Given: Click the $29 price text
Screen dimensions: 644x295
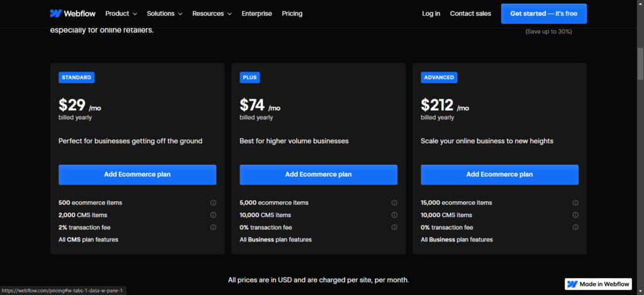Looking at the screenshot, I should pyautogui.click(x=72, y=105).
